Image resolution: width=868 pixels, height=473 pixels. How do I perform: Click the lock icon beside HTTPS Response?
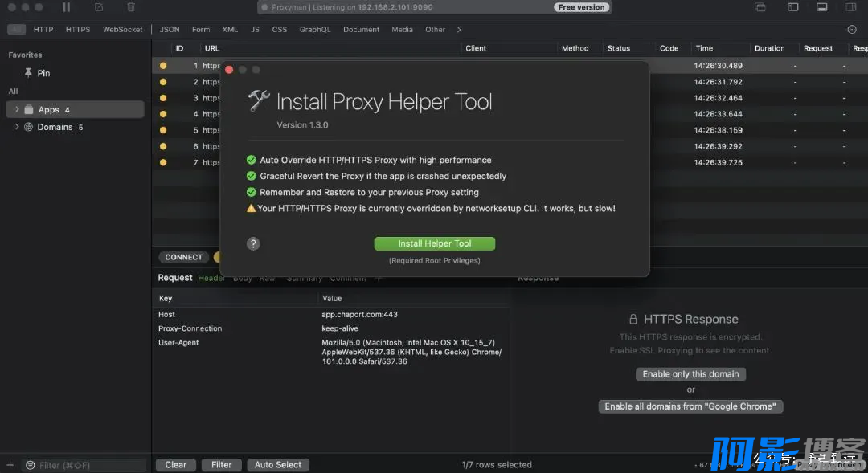[633, 320]
